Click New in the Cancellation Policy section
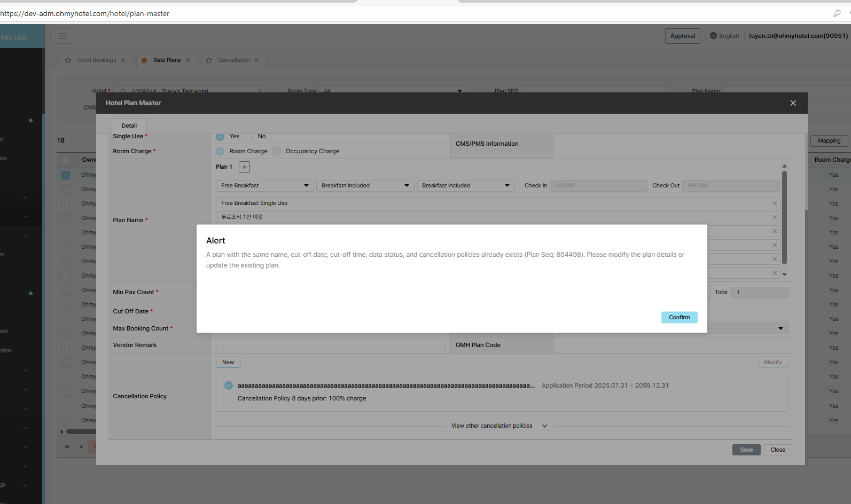Screen dimensions: 851x504 228,363
